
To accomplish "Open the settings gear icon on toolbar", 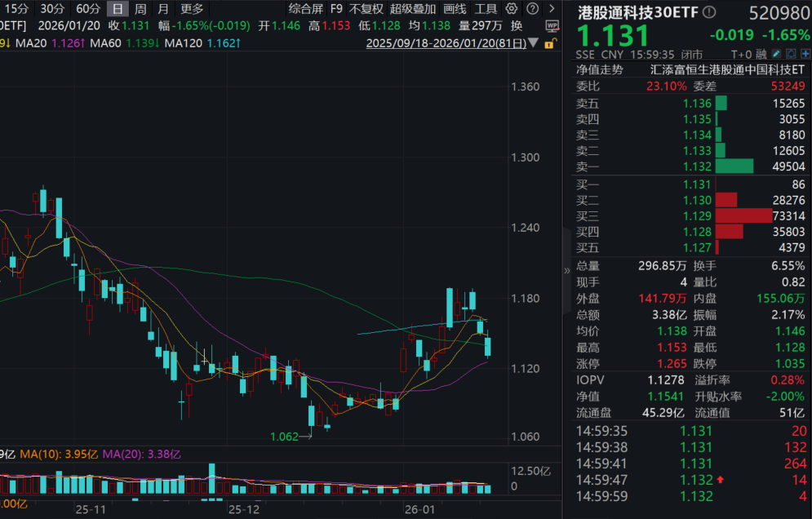I will (x=511, y=8).
